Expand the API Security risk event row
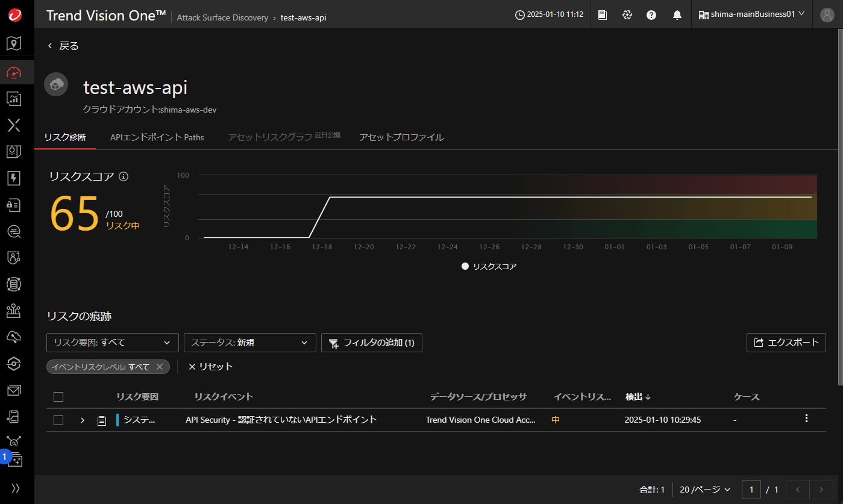Viewport: 843px width, 504px height. point(83,420)
